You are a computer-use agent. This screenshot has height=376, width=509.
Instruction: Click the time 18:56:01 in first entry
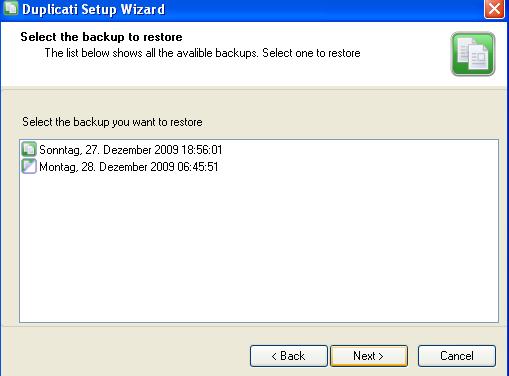pos(202,150)
